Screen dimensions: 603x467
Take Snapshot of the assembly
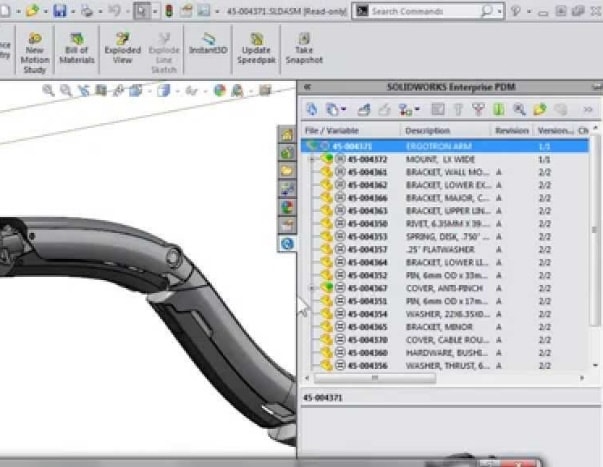[x=304, y=48]
